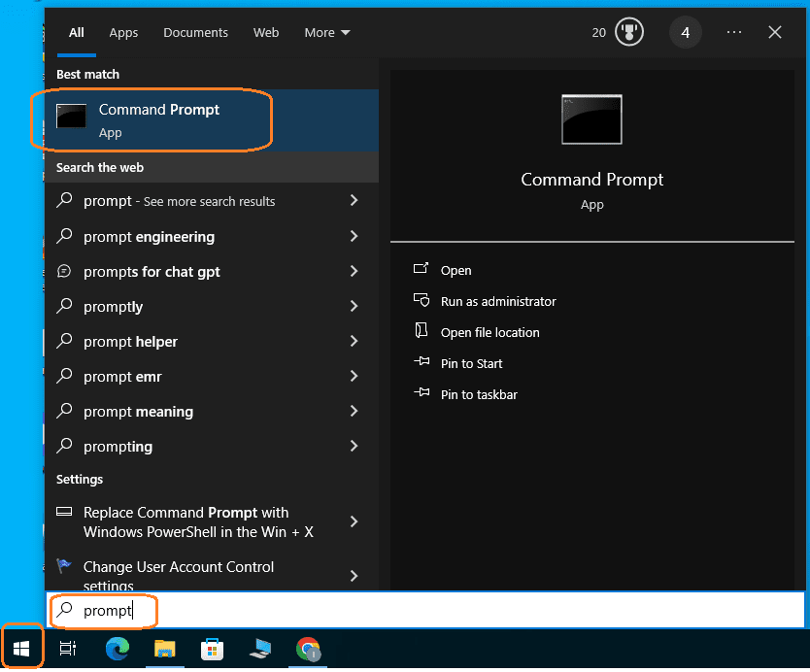This screenshot has width=810, height=672.
Task: Click the Windows Start button
Action: [x=21, y=649]
